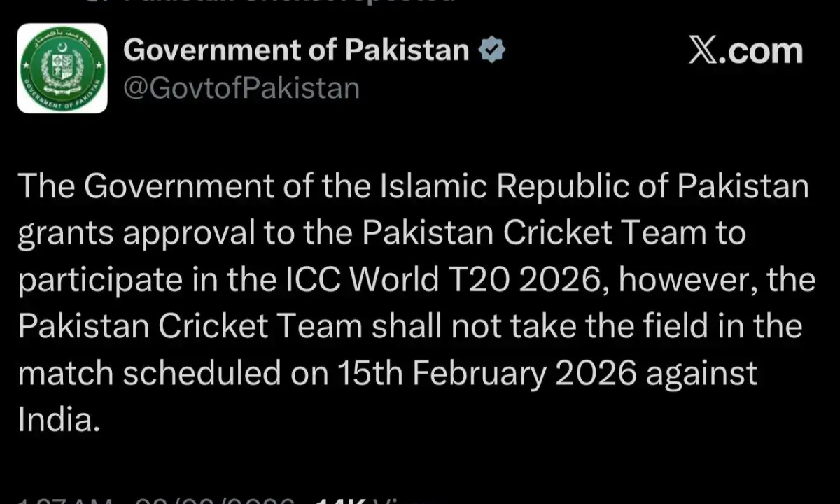Click the verified badge next to the account name
840x504 pixels.
(492, 48)
